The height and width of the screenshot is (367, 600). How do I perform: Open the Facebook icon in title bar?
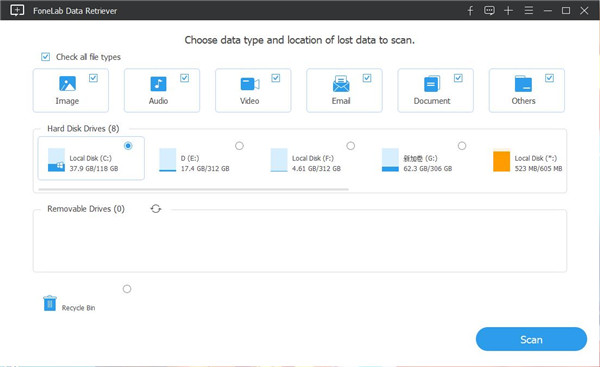(470, 11)
